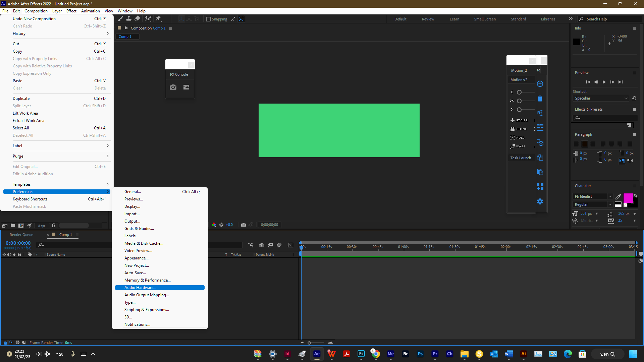
Task: Select the Clone Stamp tool
Action: coord(129,19)
